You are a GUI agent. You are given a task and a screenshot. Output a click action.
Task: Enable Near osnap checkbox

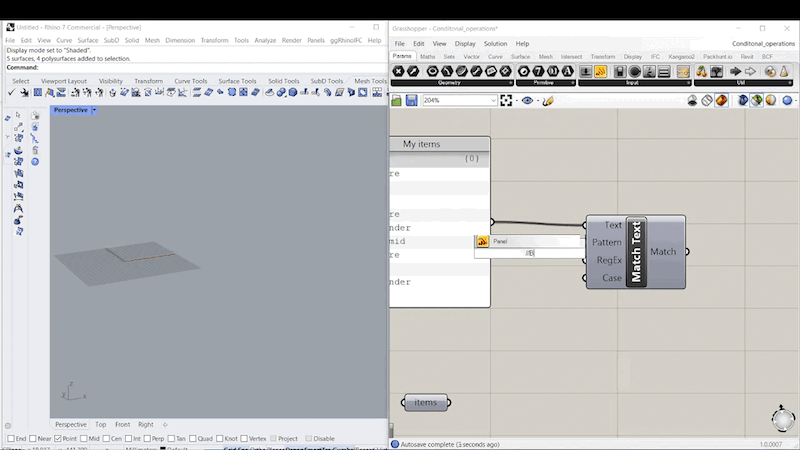coord(33,439)
